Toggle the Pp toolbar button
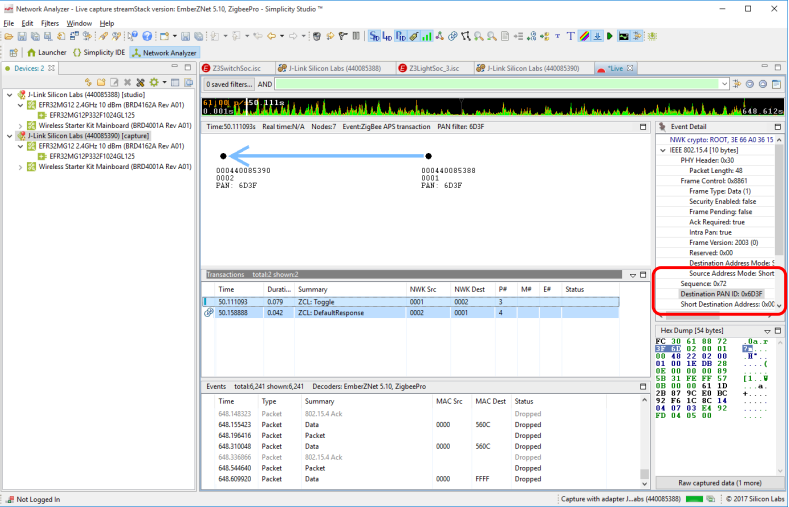789x507 pixels. click(401, 36)
